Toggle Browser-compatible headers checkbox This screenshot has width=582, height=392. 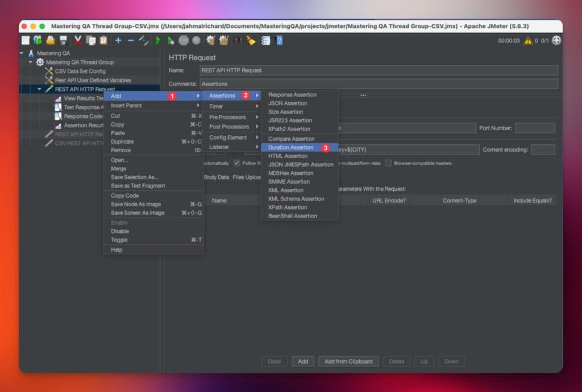388,163
